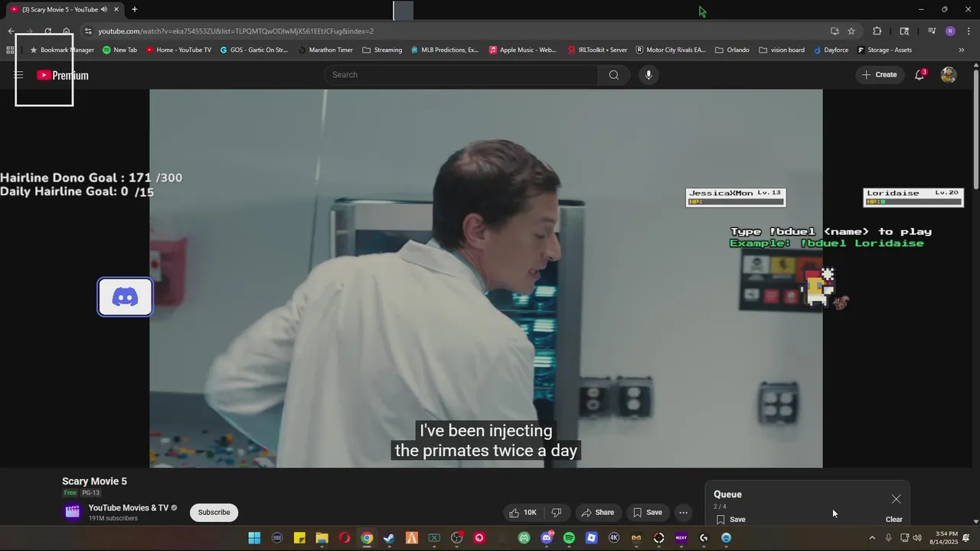This screenshot has width=980, height=551.
Task: Open the Windows Start menu
Action: coord(254,538)
